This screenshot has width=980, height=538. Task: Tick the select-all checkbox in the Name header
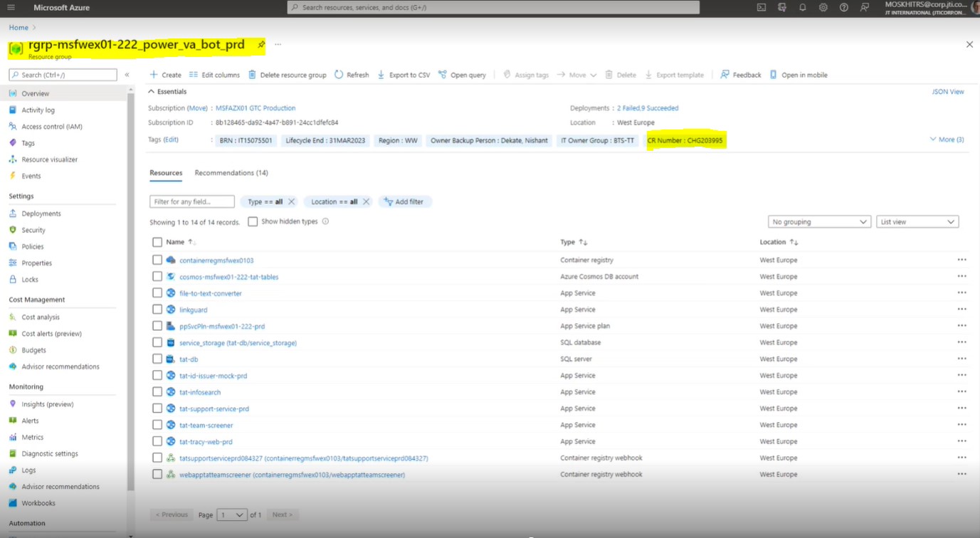tap(157, 242)
